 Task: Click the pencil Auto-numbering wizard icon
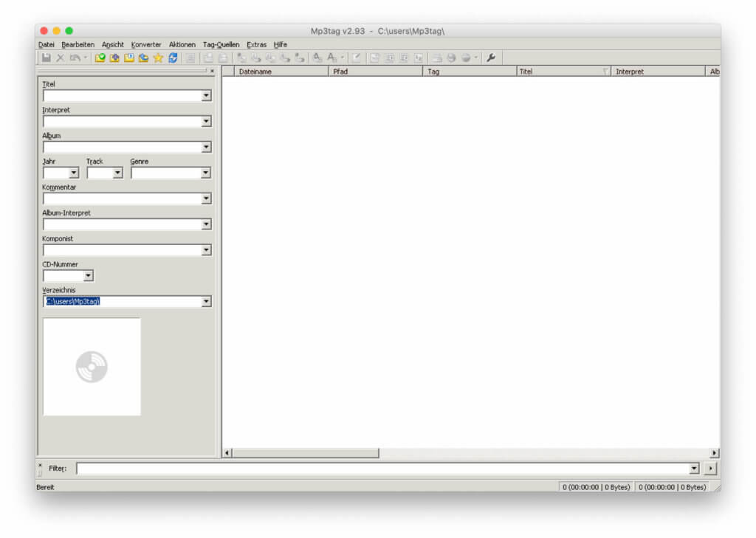point(357,58)
